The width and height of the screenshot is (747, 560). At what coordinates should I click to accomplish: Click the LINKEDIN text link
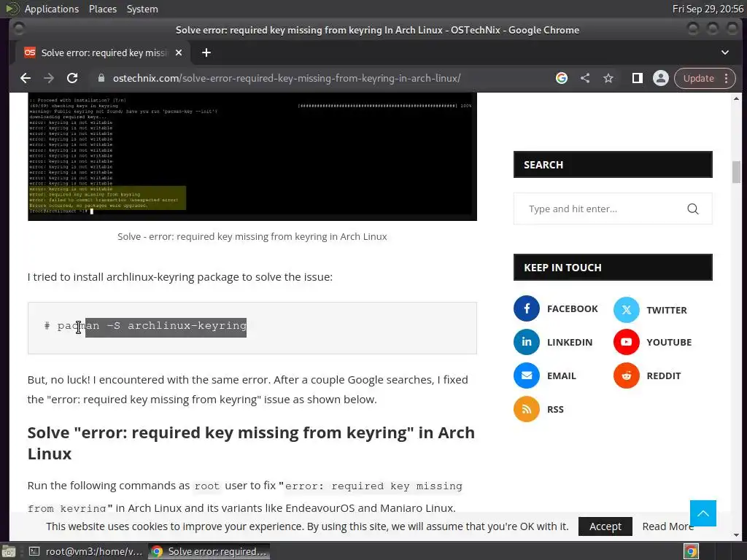tap(570, 342)
